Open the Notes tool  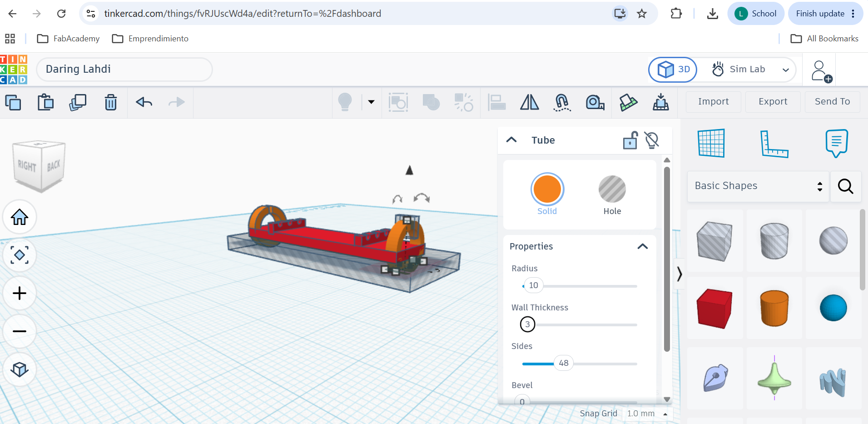click(836, 143)
